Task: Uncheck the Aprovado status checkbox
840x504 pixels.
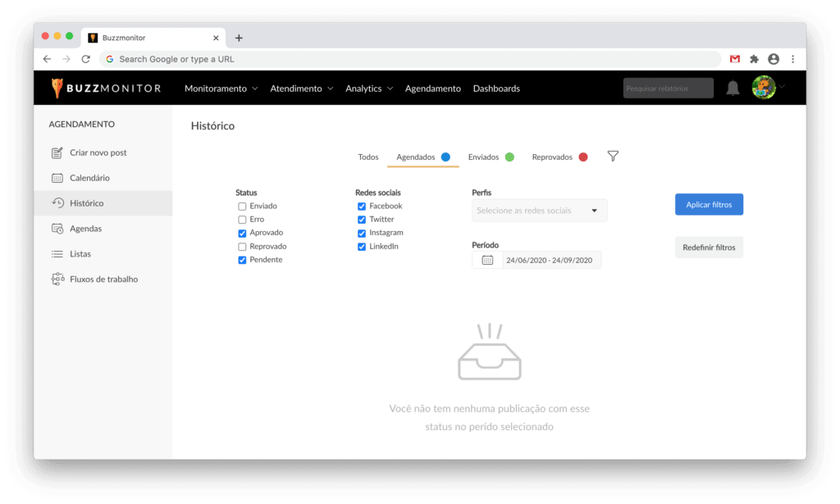Action: point(242,234)
